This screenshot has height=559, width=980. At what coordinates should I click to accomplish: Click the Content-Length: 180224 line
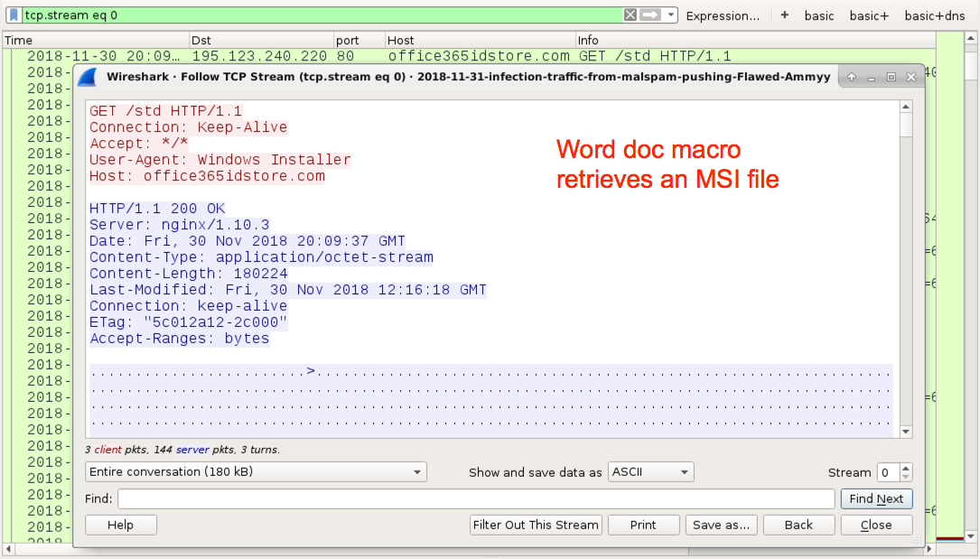(188, 274)
